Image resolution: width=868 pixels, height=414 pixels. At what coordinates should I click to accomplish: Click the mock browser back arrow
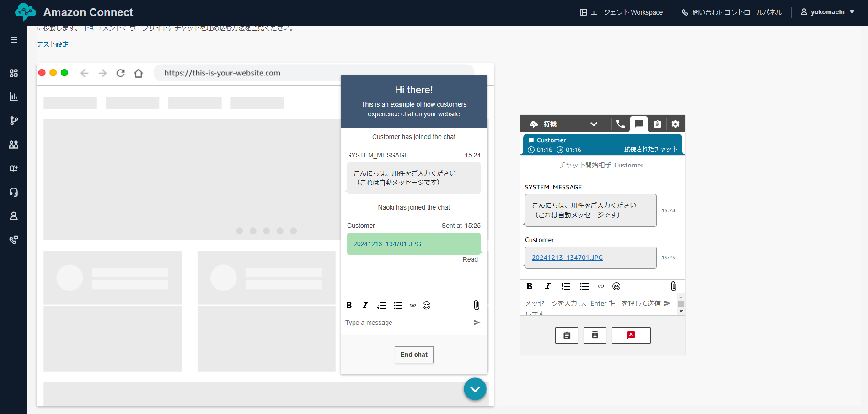[x=84, y=73]
